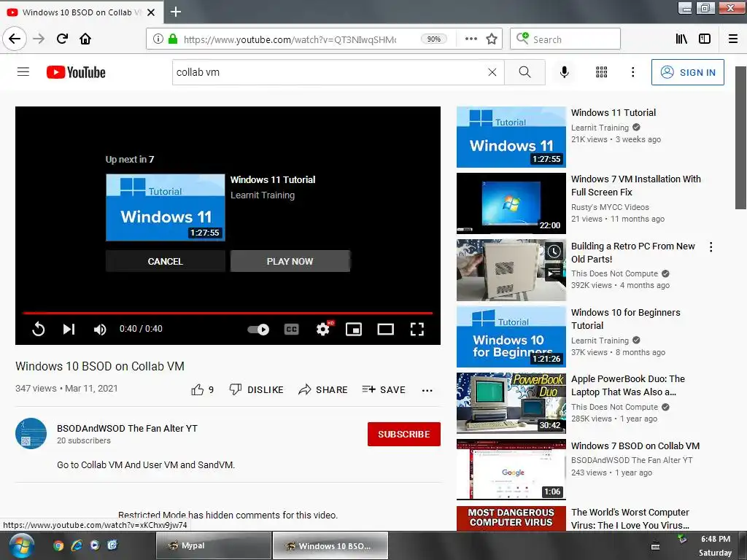
Task: Reload the current page
Action: coord(63,39)
